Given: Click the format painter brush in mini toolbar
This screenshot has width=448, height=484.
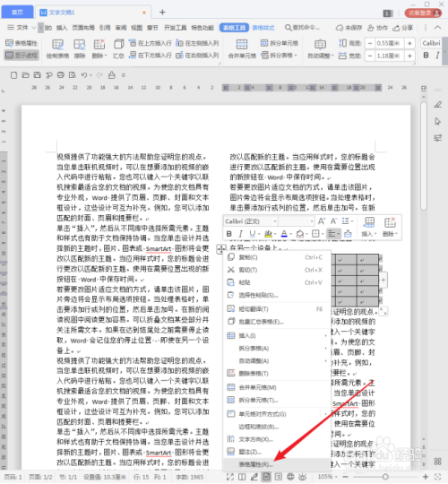Looking at the screenshot, I should pos(348,234).
